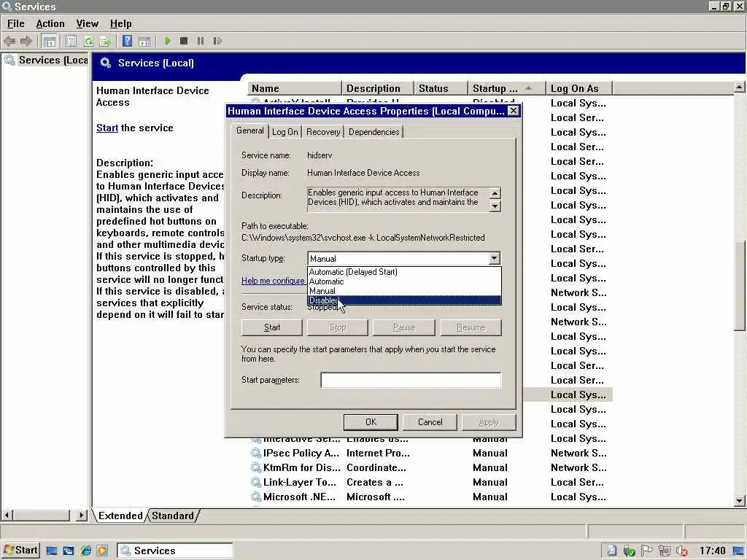This screenshot has height=560, width=747.
Task: Open the File menu
Action: 16,24
